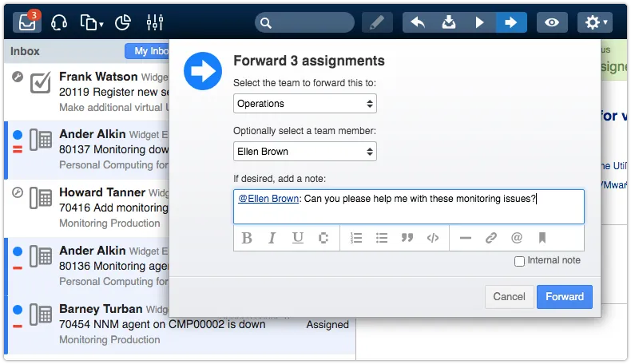Open the gear actions dropdown menu
Viewport: 631px width, 364px height.
[x=595, y=22]
